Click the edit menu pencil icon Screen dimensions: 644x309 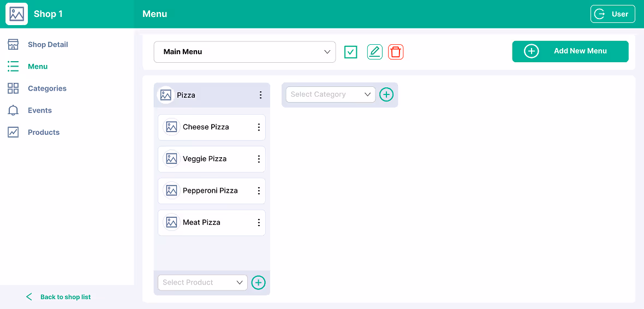pyautogui.click(x=374, y=52)
